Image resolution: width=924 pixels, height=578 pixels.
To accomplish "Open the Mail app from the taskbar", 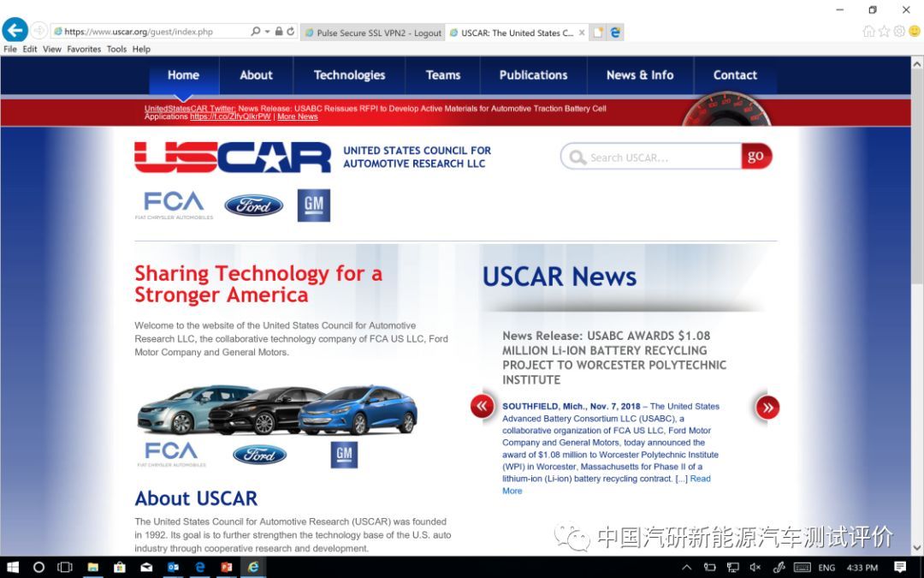I will (146, 567).
